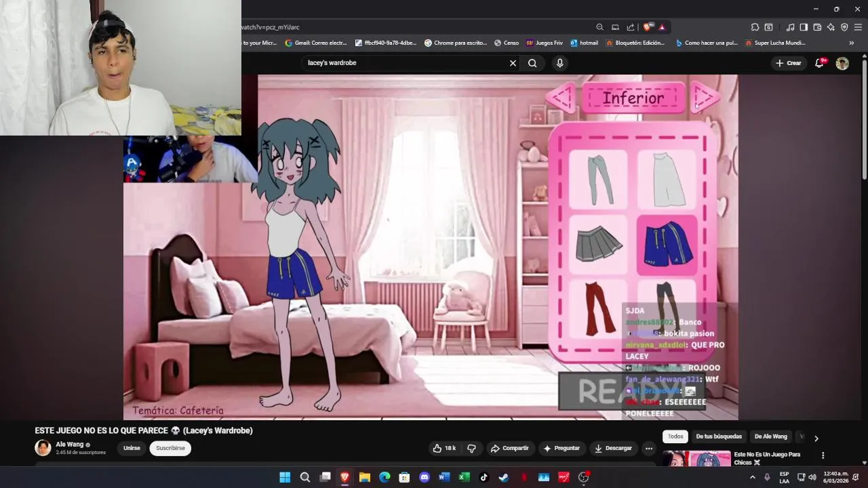Open the 'Bloquetón: Edición...' bookmark
Viewport: 868px width, 488px height.
click(635, 43)
